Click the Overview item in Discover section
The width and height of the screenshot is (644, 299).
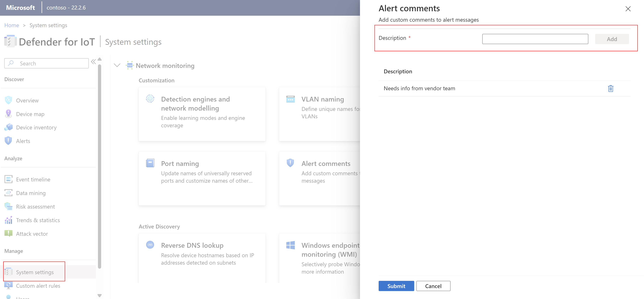pos(27,100)
